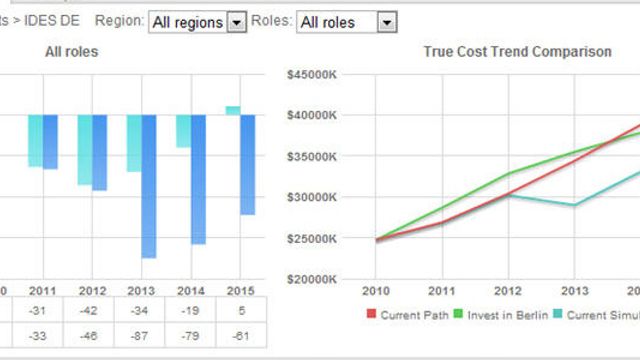Click the IDES DE breadcrumb link
The height and width of the screenshot is (360, 640).
(x=51, y=20)
